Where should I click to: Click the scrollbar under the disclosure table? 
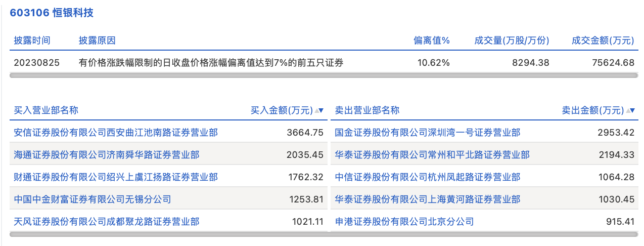(324, 75)
